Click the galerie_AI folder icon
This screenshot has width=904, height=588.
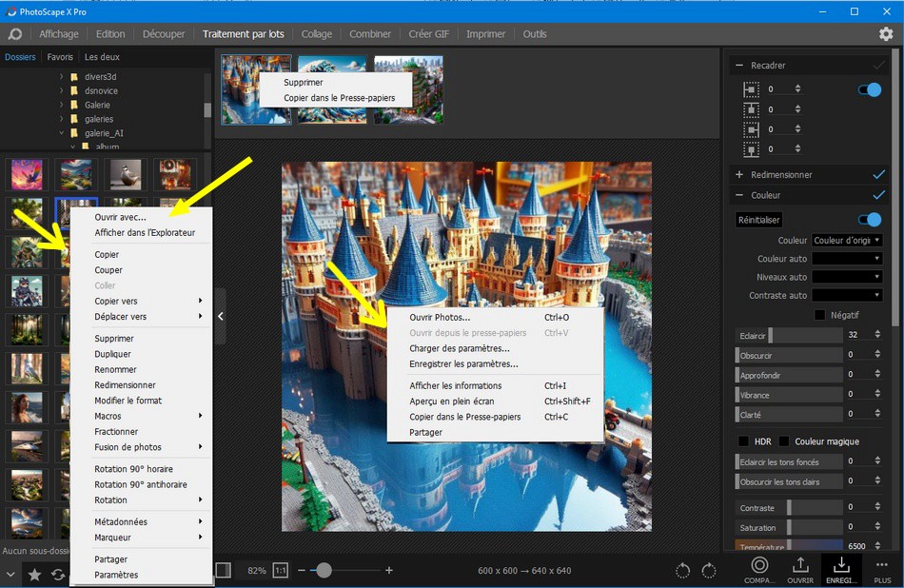tap(74, 133)
